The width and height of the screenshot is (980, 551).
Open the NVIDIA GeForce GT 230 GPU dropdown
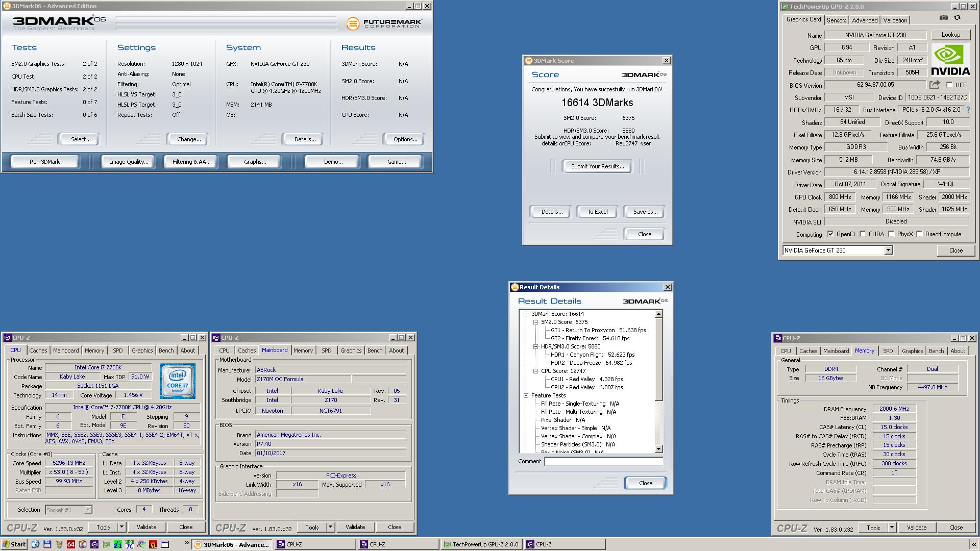tap(888, 250)
